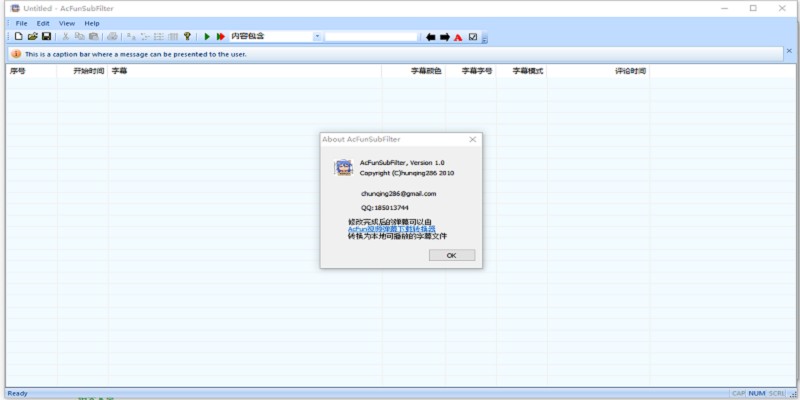Open a file using folder icon
The width and height of the screenshot is (800, 400).
click(33, 36)
